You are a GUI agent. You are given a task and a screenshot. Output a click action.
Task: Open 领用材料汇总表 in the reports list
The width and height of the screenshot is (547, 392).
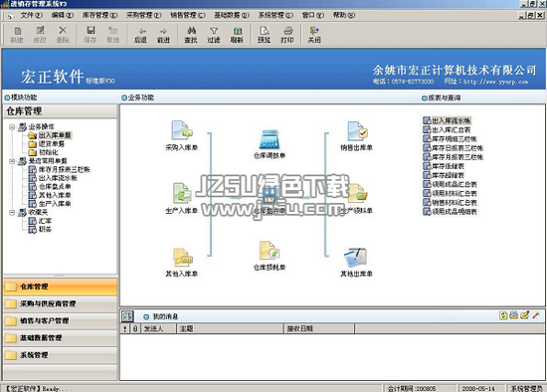tap(455, 194)
